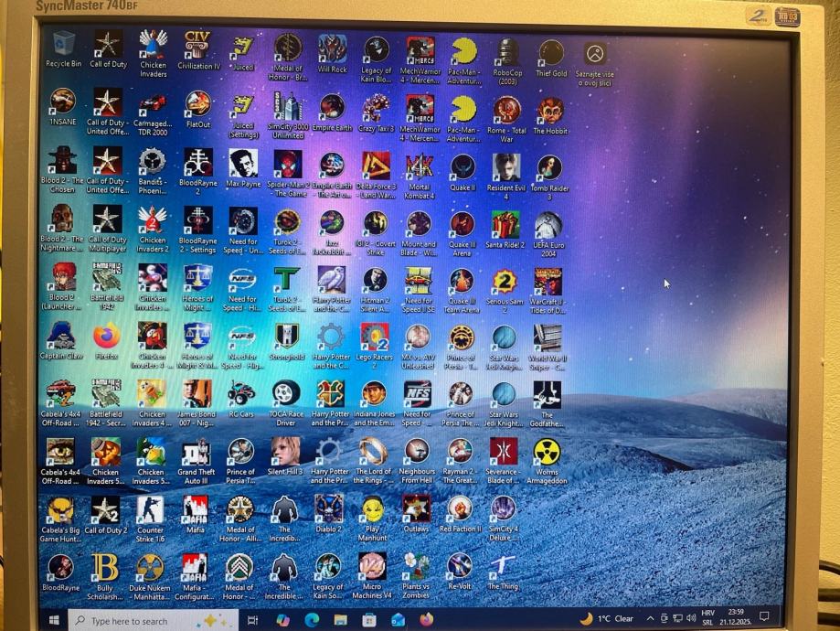Open the clock and date flyout
The height and width of the screenshot is (631, 840).
(736, 617)
